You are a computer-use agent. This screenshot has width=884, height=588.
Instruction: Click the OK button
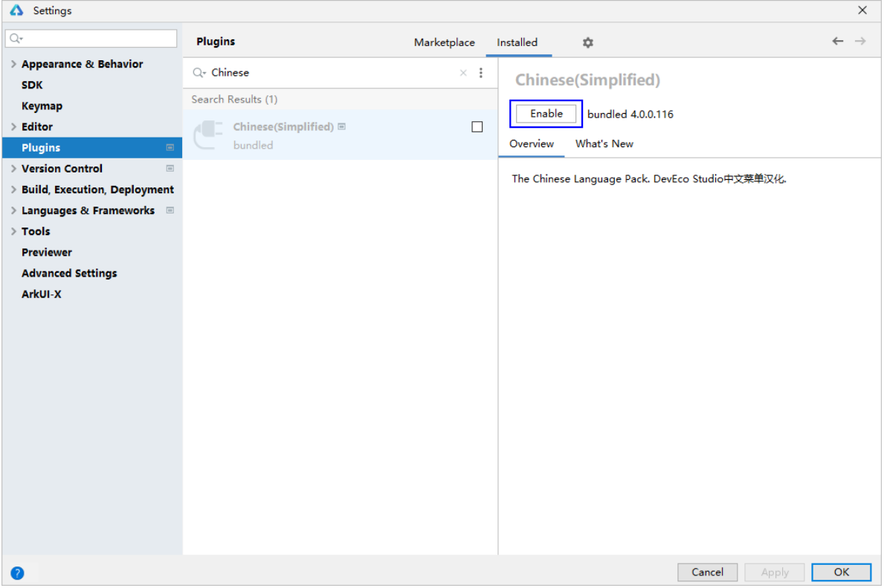click(x=841, y=572)
